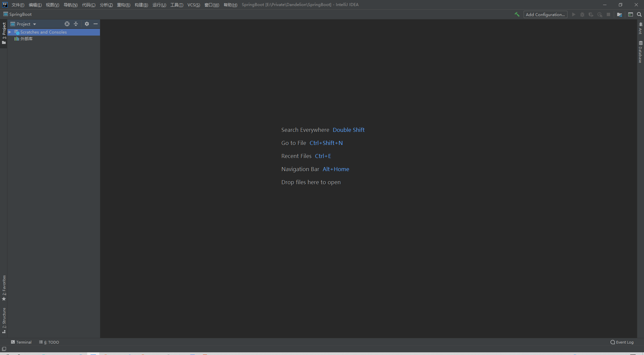Image resolution: width=644 pixels, height=355 pixels.
Task: Expand the Scratches and Consoles node
Action: coord(10,32)
